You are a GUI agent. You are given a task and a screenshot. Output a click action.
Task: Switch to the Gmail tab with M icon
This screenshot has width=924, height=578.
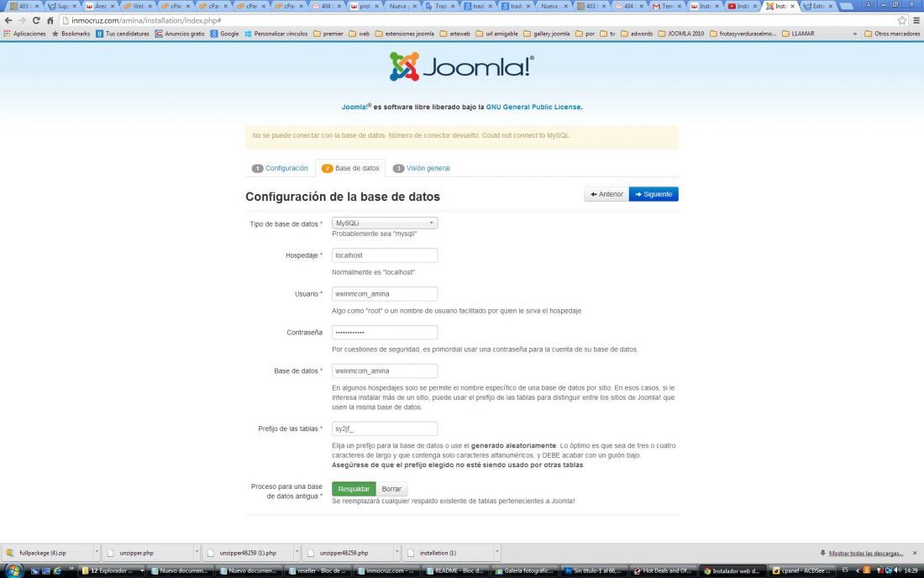click(x=666, y=6)
